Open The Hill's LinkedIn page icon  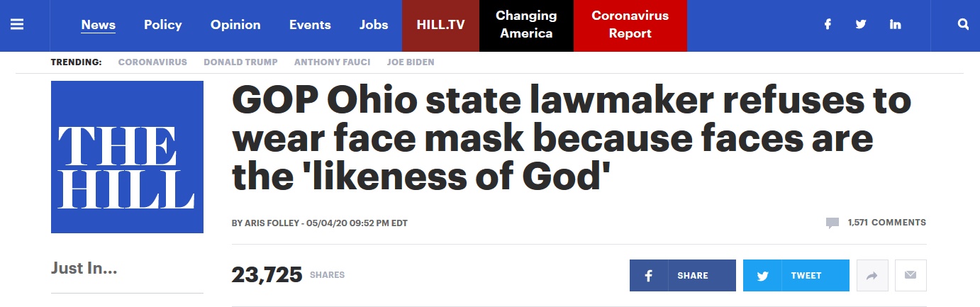[x=895, y=25]
